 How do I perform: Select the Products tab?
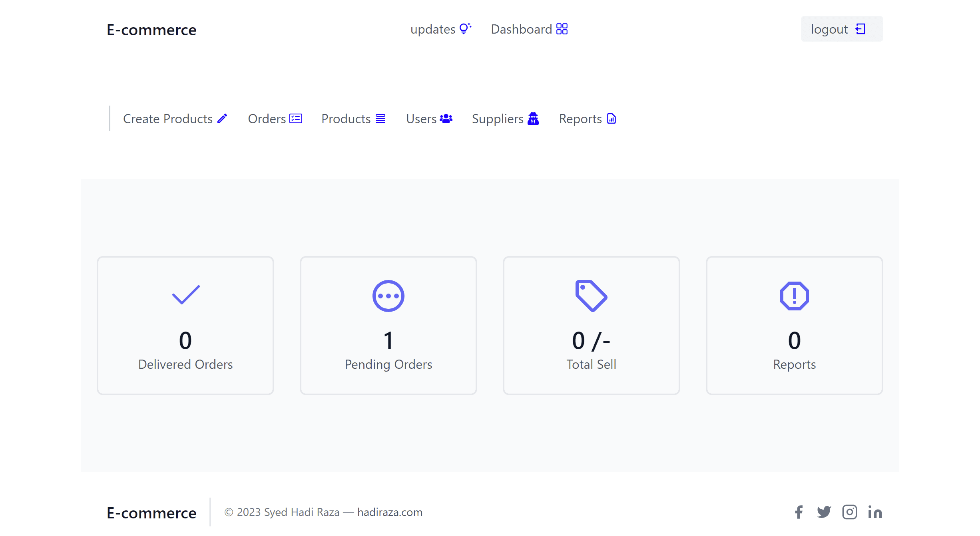[x=354, y=119]
